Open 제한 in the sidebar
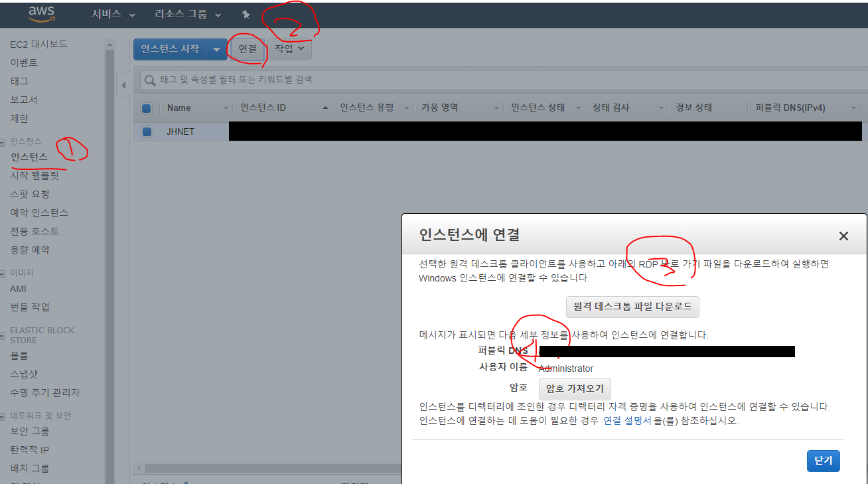868x484 pixels. (x=19, y=118)
